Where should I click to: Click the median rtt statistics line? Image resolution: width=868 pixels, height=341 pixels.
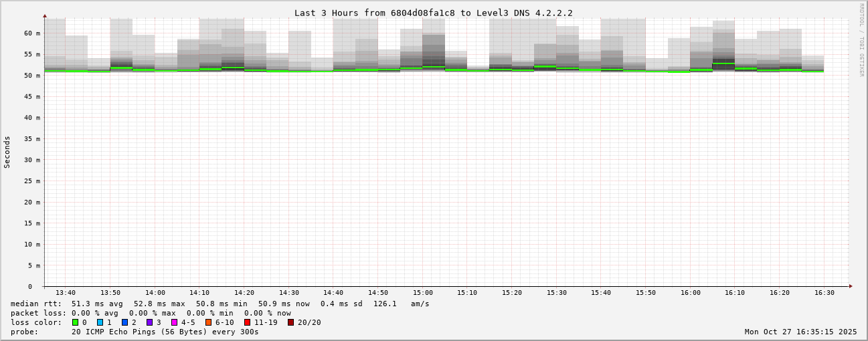click(220, 304)
